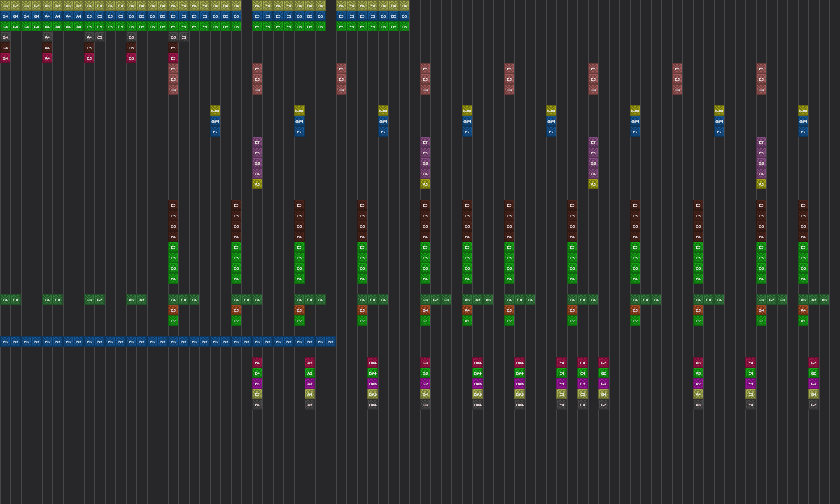Select the last yellow G#4 note
The image size is (840, 504).
pyautogui.click(x=803, y=110)
